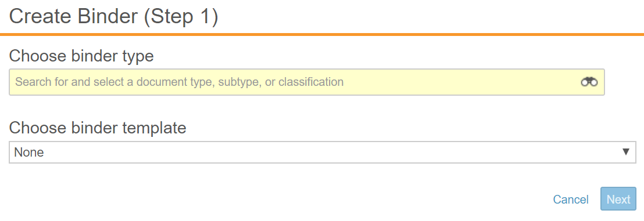Image resolution: width=644 pixels, height=221 pixels.
Task: Click the 'Choose binder type' label
Action: coord(81,56)
